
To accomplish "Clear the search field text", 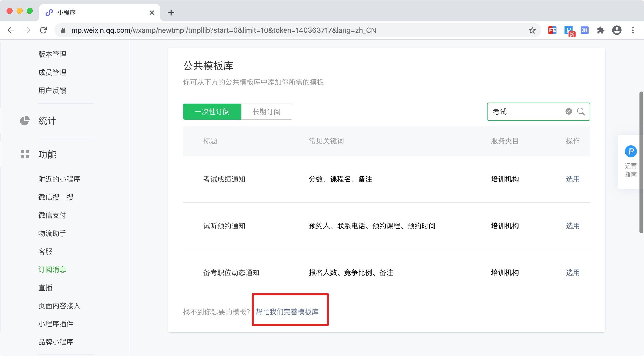I will coord(569,111).
